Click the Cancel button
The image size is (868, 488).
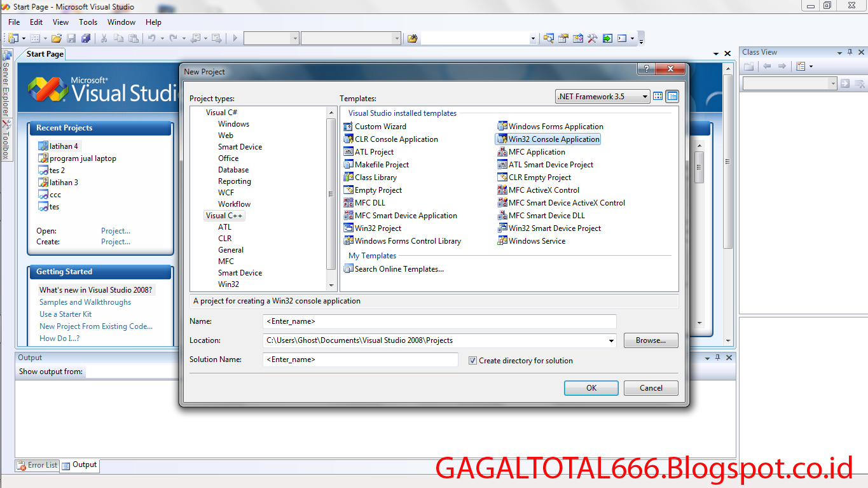[x=651, y=388]
